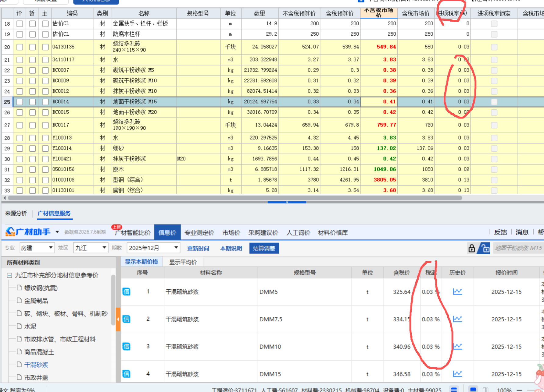This screenshot has height=392, width=544.
Task: Click the locked padlock icon
Action: click(472, 248)
